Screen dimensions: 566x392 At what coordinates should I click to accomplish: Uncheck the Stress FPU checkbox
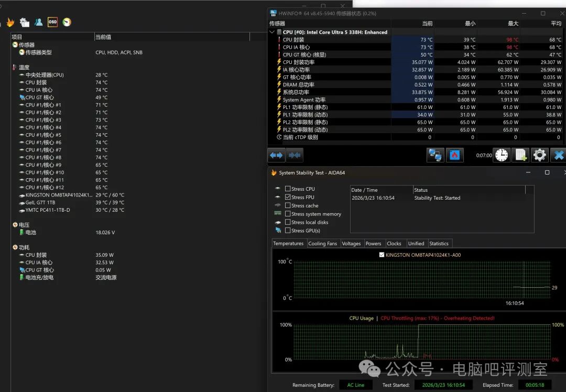288,197
